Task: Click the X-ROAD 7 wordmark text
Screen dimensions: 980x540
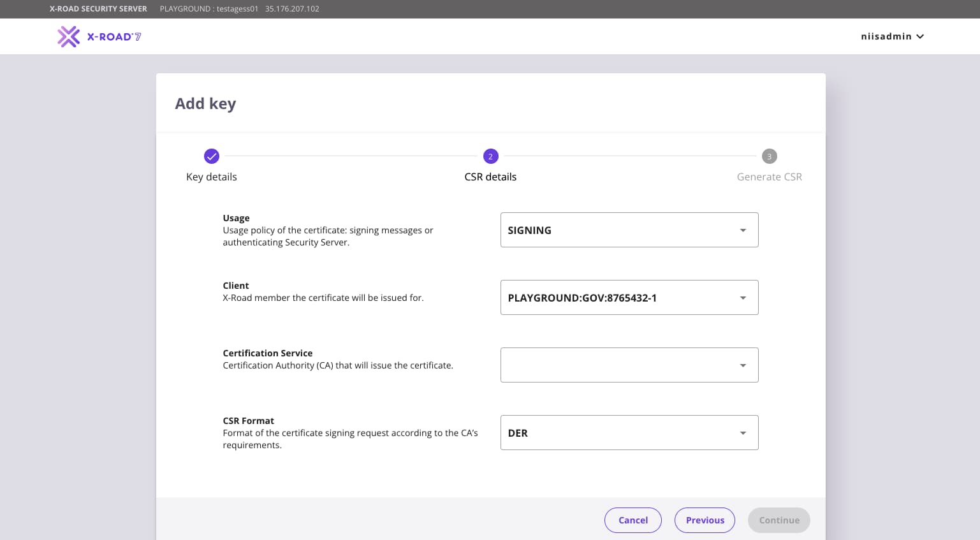Action: point(114,37)
